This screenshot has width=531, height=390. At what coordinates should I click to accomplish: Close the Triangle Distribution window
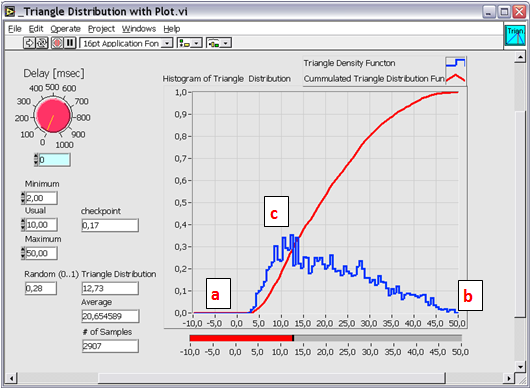[519, 13]
